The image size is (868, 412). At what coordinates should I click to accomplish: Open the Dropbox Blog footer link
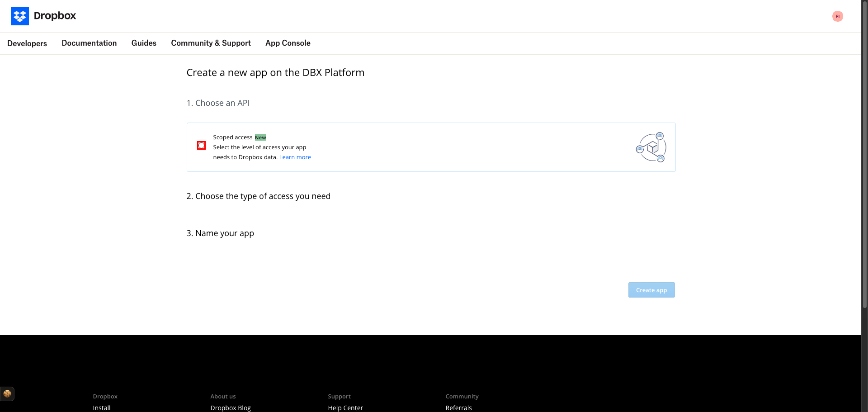click(x=231, y=408)
